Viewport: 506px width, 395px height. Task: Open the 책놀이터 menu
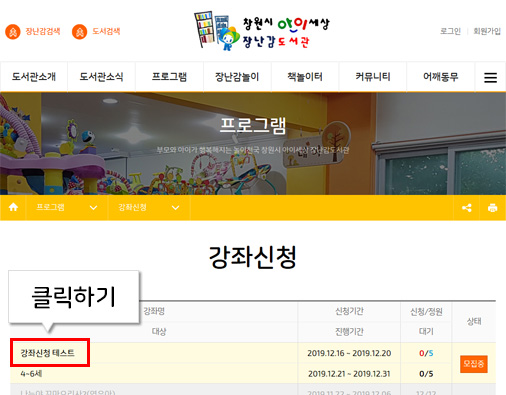coord(305,77)
